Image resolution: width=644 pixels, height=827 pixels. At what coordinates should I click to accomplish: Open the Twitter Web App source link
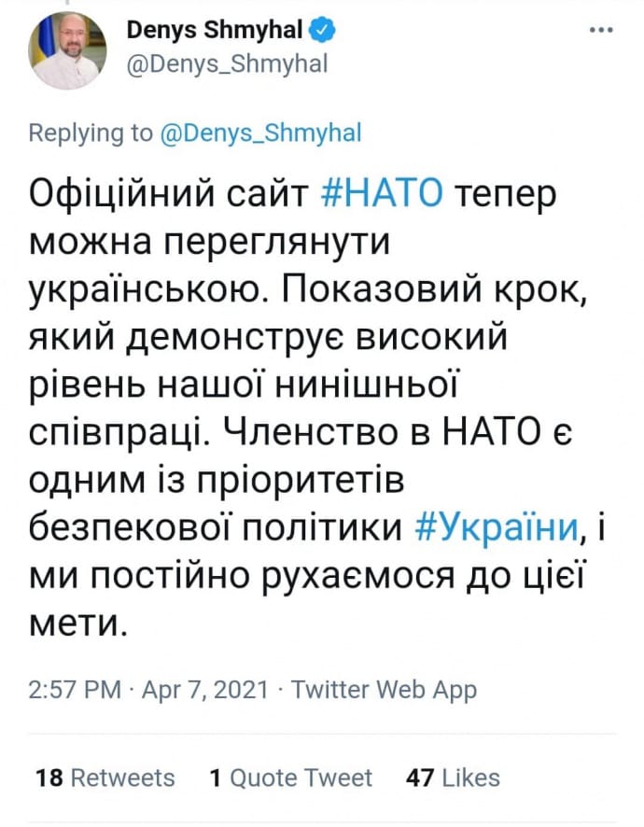pos(385,691)
